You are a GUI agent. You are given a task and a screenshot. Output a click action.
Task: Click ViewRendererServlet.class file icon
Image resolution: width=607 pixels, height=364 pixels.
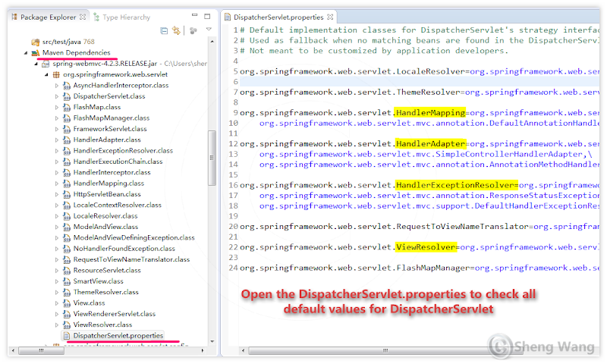tap(67, 314)
